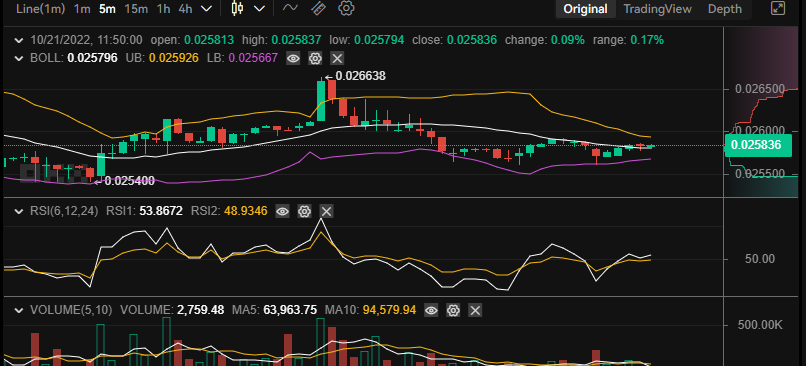The image size is (806, 366).
Task: Select the 1h interval
Action: pyautogui.click(x=163, y=9)
